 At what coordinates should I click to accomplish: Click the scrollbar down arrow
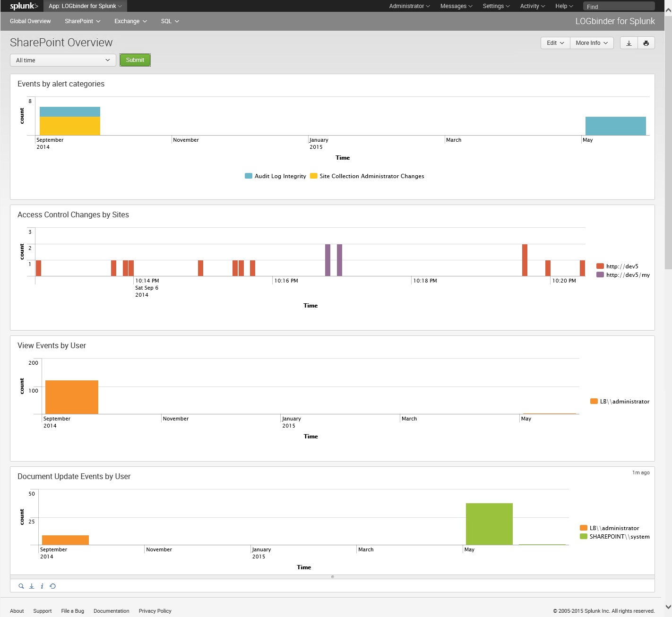click(x=668, y=607)
